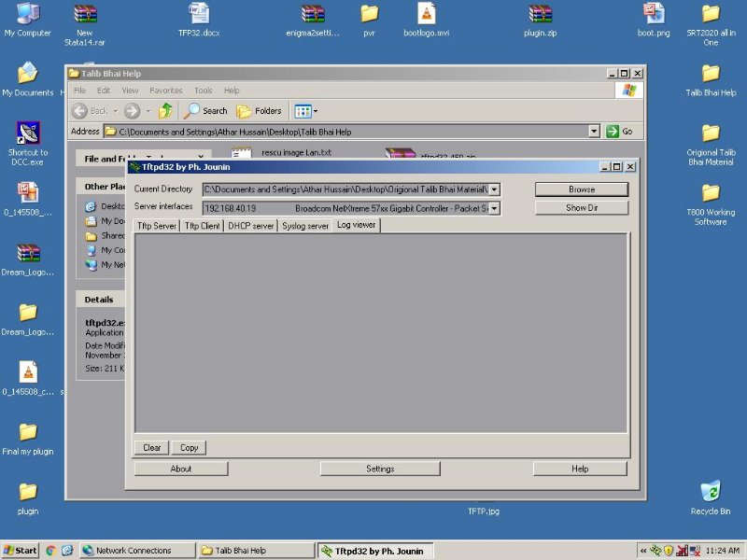This screenshot has width=747, height=560.
Task: Click the Forward arrow in Explorer
Action: 133,111
